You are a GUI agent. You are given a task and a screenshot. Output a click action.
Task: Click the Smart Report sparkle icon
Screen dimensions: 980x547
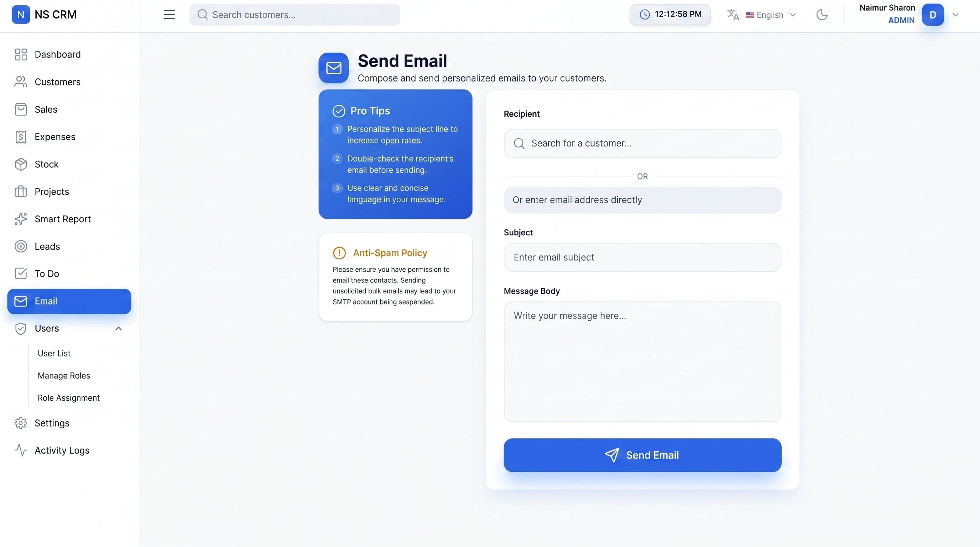click(21, 219)
